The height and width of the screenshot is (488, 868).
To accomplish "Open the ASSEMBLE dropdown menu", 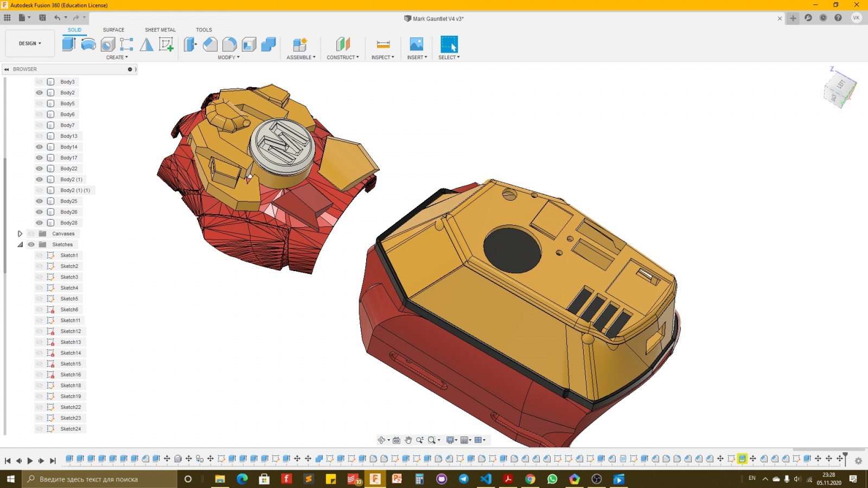I will coord(301,57).
